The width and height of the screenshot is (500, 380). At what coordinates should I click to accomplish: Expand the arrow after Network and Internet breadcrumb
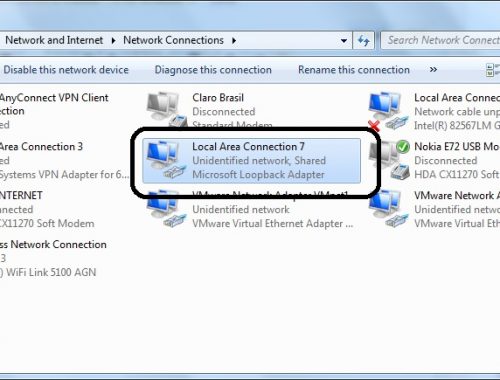pos(113,41)
